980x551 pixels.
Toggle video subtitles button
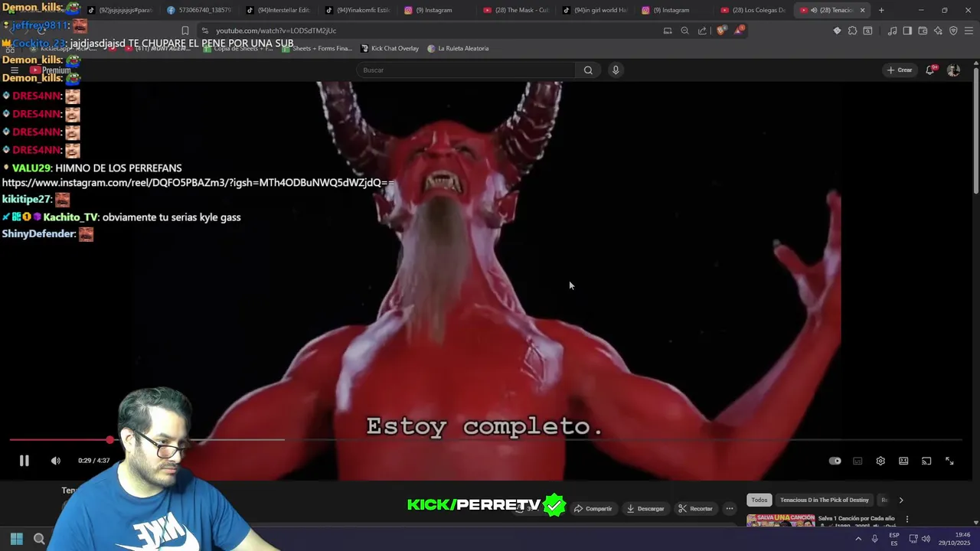pyautogui.click(x=857, y=461)
